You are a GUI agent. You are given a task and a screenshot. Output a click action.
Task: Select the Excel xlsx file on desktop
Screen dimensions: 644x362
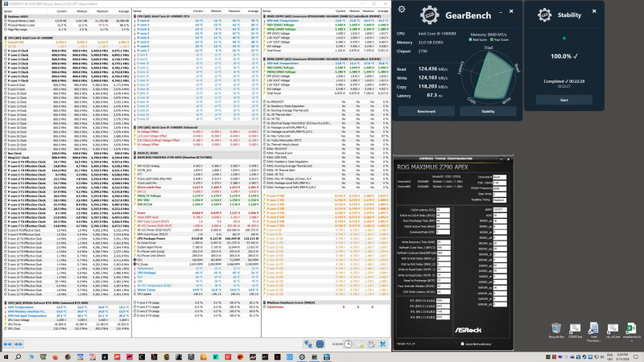tap(631, 331)
